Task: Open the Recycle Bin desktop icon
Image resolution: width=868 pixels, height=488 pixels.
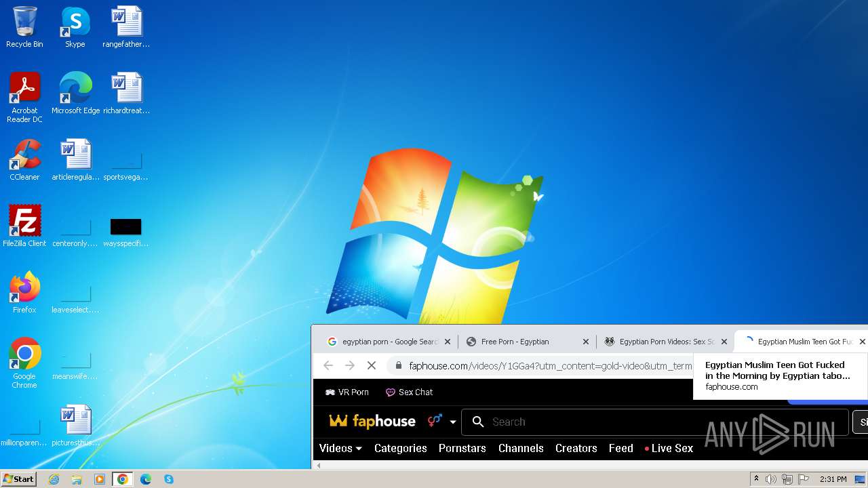Action: (x=24, y=27)
